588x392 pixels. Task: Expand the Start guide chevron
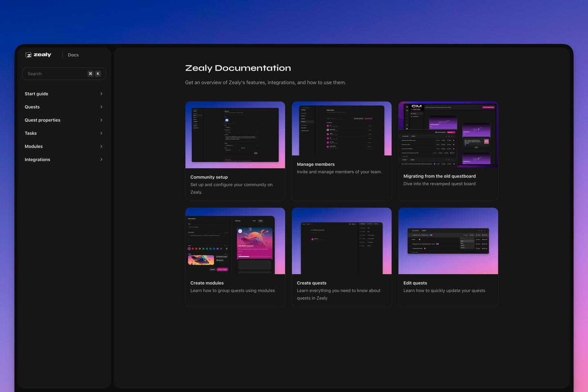click(101, 94)
